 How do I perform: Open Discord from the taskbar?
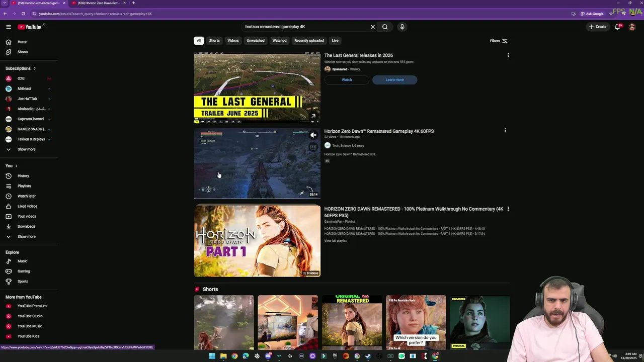(268, 356)
